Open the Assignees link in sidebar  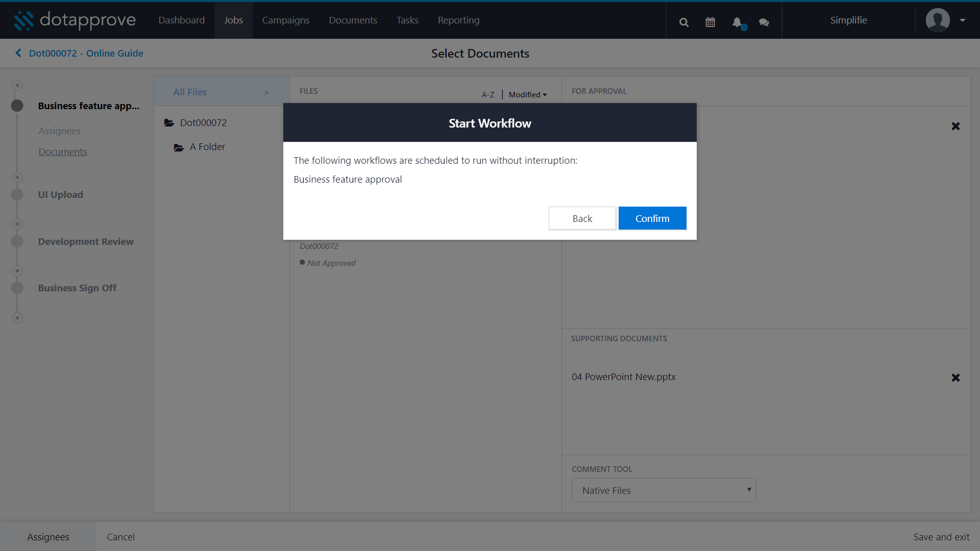tap(59, 131)
